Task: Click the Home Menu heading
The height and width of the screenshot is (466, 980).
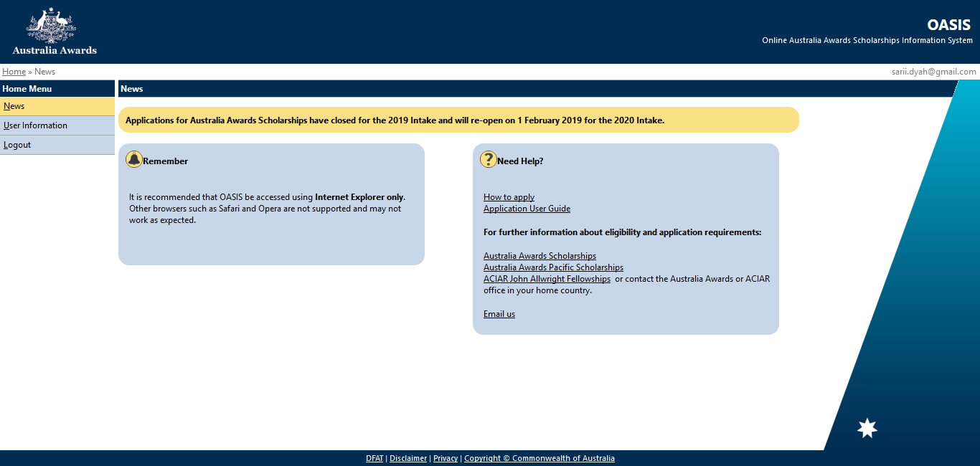Action: 27,89
